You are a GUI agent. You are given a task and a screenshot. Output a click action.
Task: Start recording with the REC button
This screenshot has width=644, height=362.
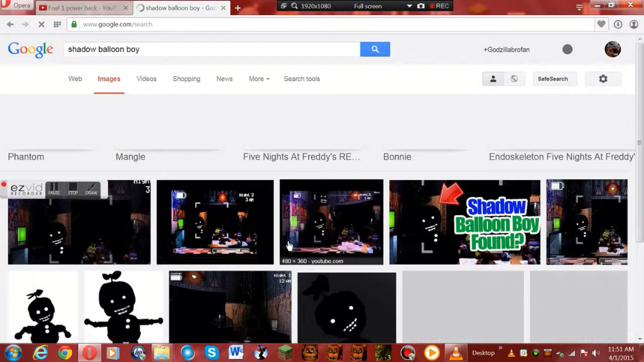click(x=439, y=6)
